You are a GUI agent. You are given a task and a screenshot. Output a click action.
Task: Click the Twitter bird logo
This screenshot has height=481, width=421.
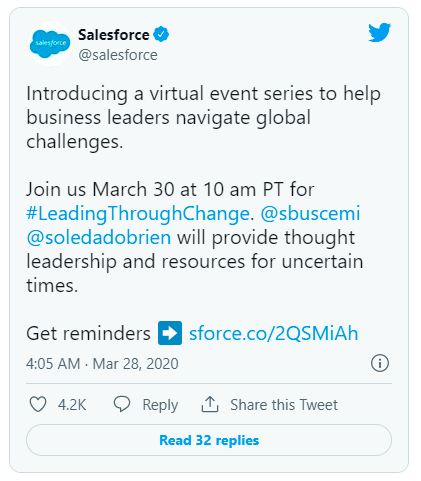click(x=380, y=32)
